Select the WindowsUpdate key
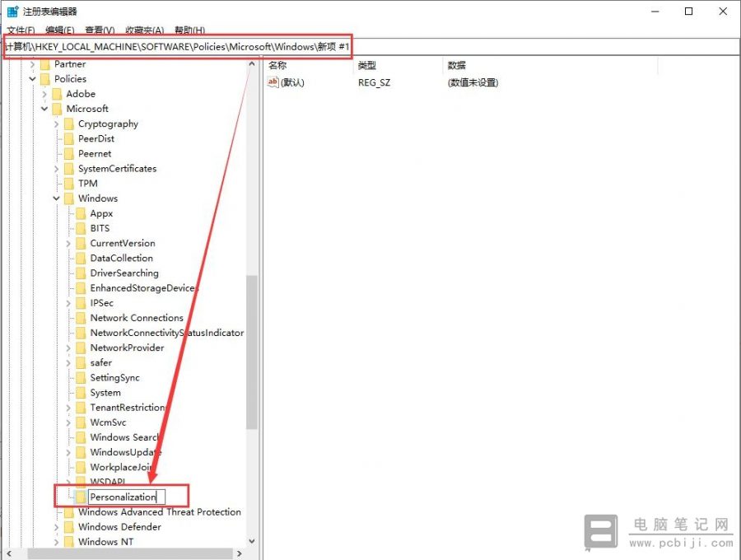741x560 pixels. point(126,452)
